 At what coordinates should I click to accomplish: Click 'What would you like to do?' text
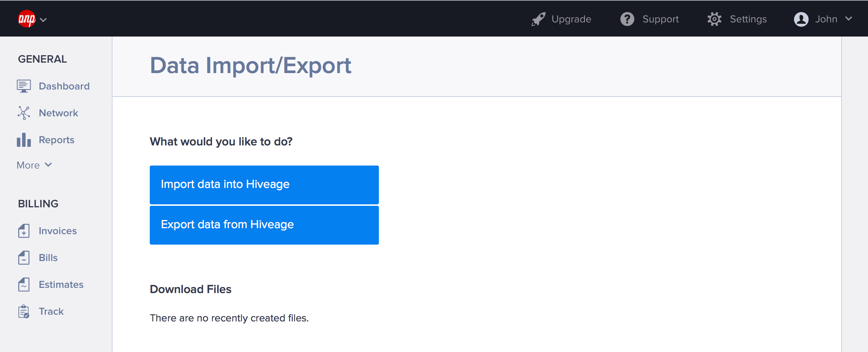tap(221, 142)
